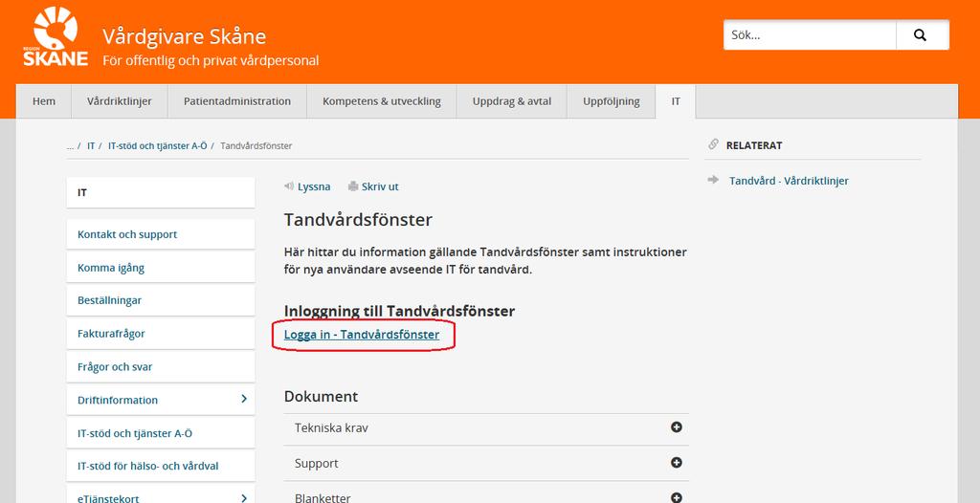The image size is (980, 503).
Task: Open Kompetens & utveckling tab
Action: (381, 101)
